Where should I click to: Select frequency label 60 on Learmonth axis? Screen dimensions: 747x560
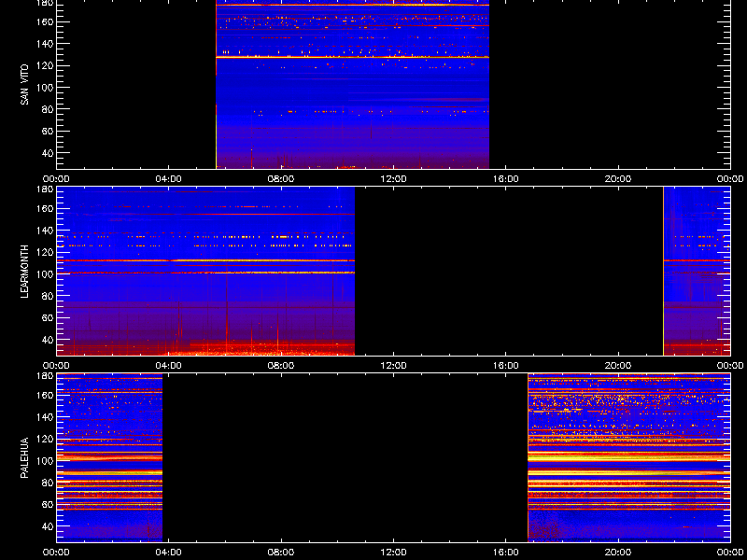(x=49, y=317)
